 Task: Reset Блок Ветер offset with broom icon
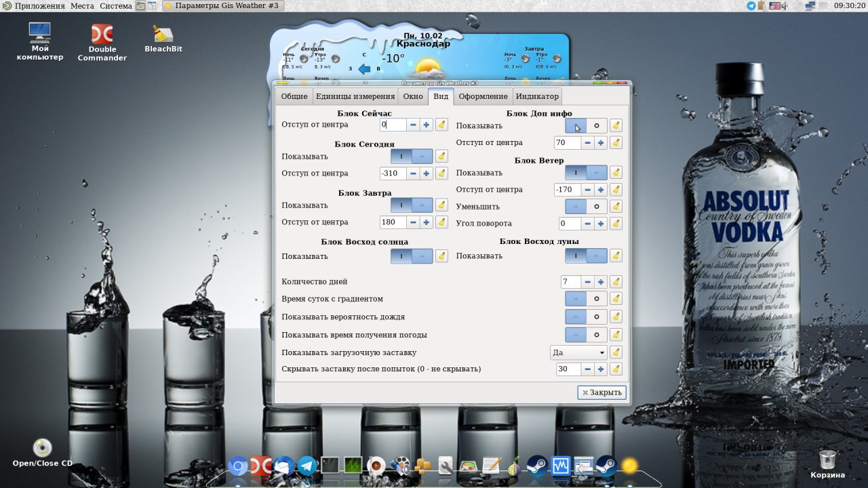[x=616, y=190]
